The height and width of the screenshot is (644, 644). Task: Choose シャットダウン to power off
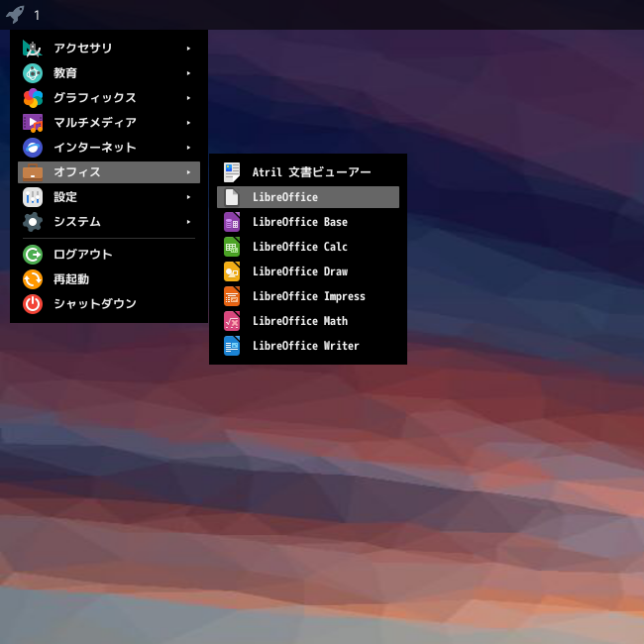coord(109,304)
